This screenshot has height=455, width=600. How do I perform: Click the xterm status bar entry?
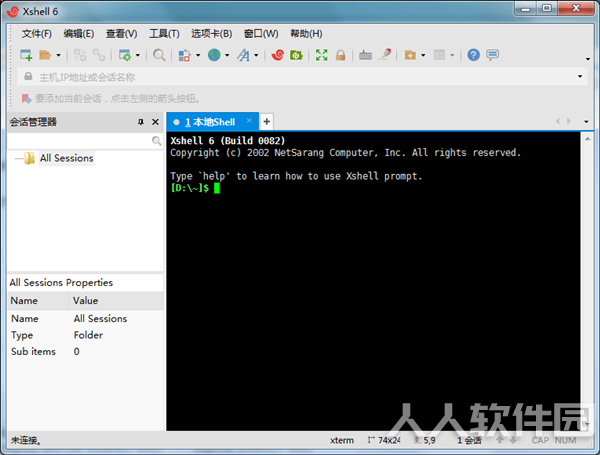point(342,440)
